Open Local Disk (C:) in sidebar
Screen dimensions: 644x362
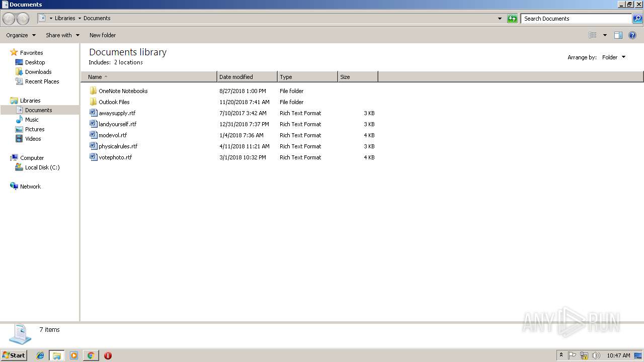click(42, 167)
